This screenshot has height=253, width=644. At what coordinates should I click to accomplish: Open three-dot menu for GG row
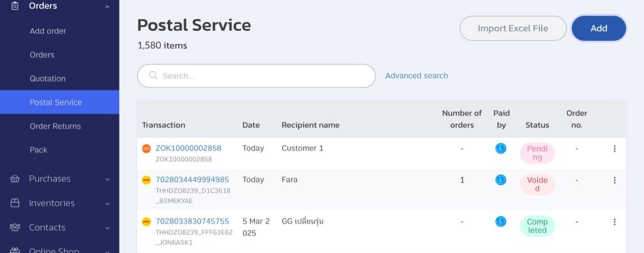614,222
